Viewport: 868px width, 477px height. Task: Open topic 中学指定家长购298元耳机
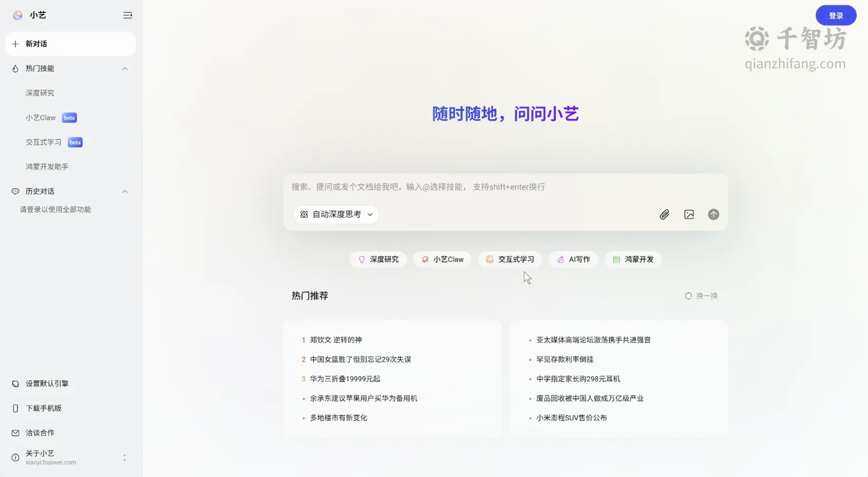coord(578,379)
